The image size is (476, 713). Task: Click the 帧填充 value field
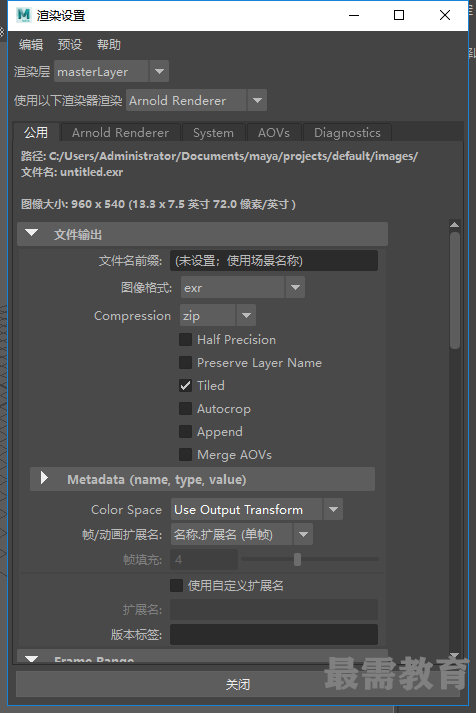pos(204,559)
